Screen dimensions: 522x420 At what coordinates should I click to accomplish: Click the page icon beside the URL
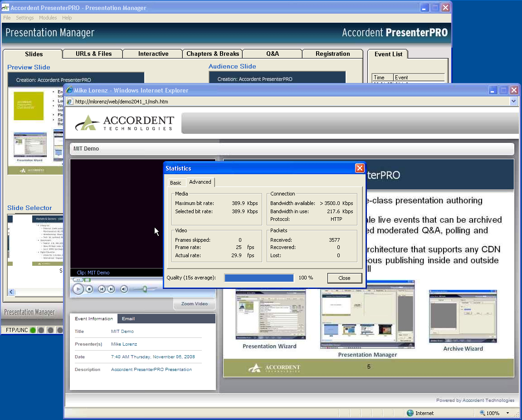pos(69,102)
